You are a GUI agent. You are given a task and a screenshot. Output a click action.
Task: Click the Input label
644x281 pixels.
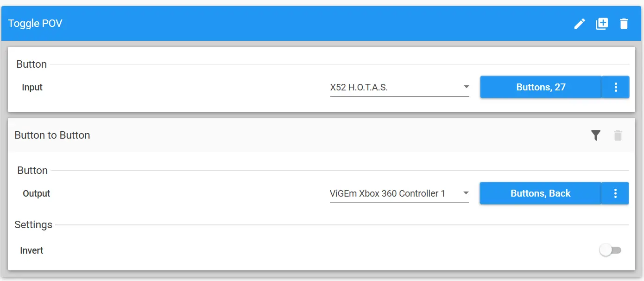click(x=32, y=87)
